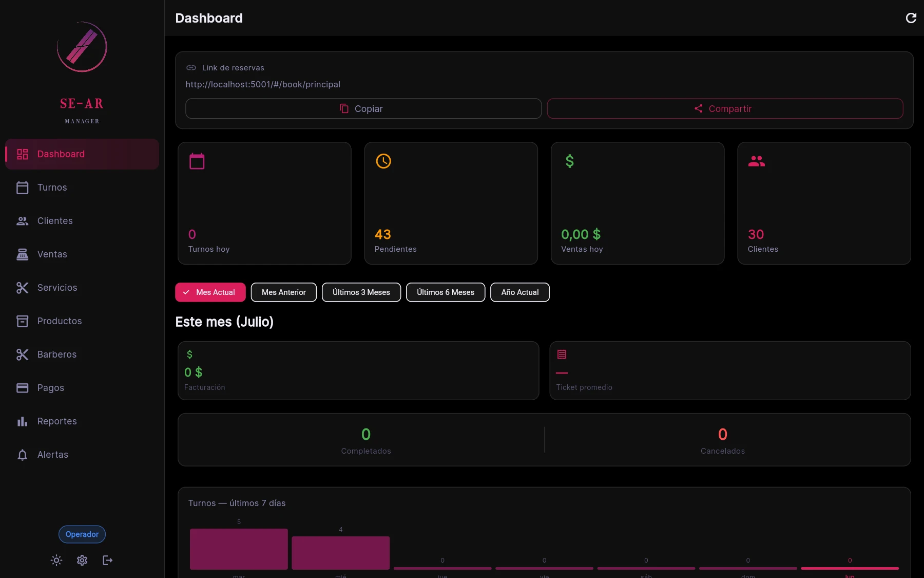Click the Cancelados count
The height and width of the screenshot is (578, 924).
coord(723,434)
